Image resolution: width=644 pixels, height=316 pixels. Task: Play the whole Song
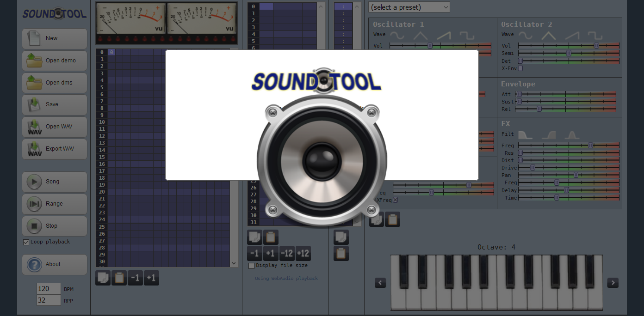click(x=55, y=182)
